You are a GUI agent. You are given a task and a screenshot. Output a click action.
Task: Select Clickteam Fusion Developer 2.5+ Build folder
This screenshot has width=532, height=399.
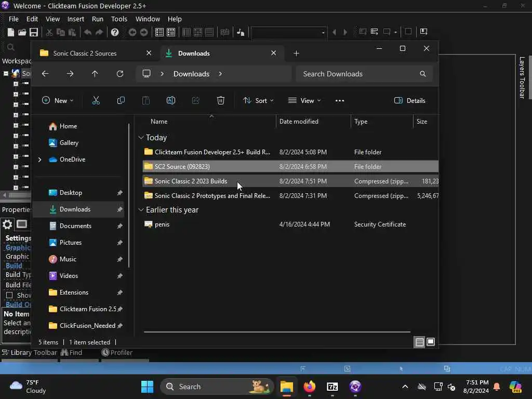click(x=291, y=152)
